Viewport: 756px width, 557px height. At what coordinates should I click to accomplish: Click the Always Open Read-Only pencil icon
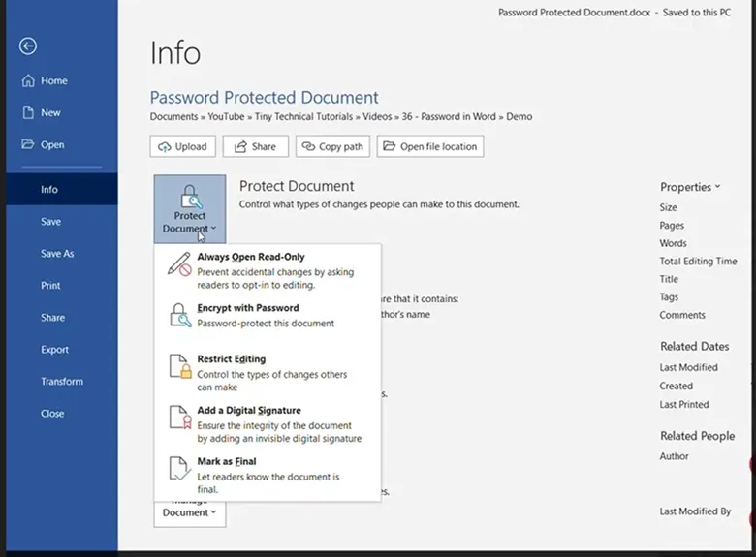[179, 264]
